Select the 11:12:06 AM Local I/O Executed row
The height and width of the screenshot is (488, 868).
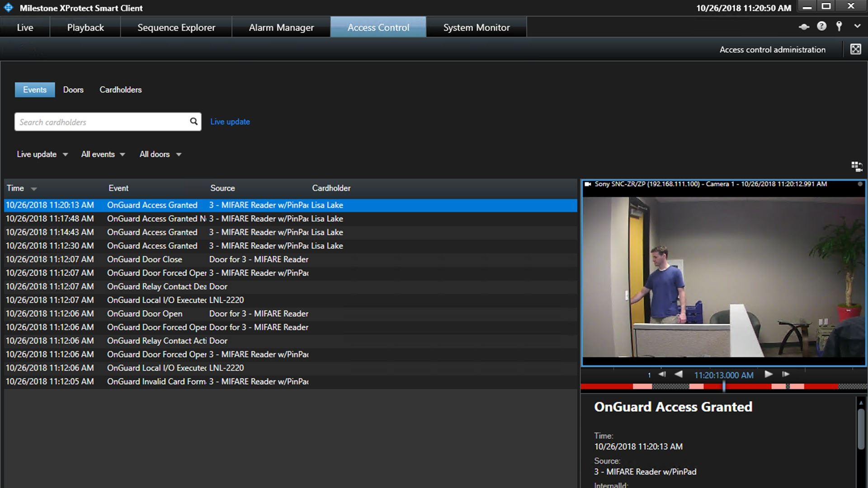(291, 368)
